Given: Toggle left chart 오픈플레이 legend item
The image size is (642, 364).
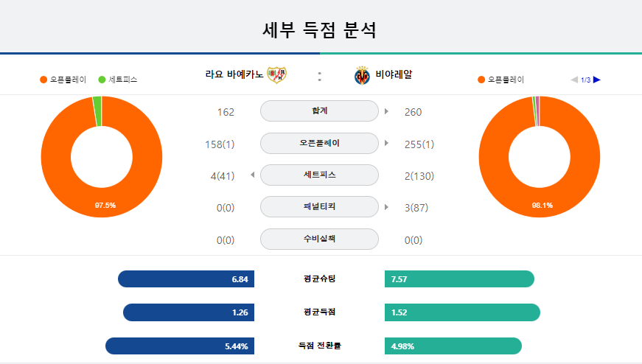Looking at the screenshot, I should pyautogui.click(x=63, y=80).
